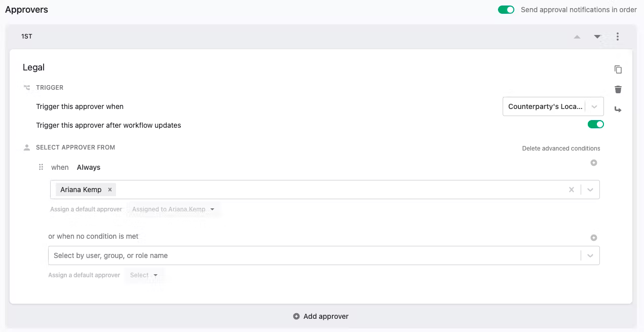Expand the Ariana Kemp approver field chevron
The height and width of the screenshot is (332, 644).
point(590,190)
